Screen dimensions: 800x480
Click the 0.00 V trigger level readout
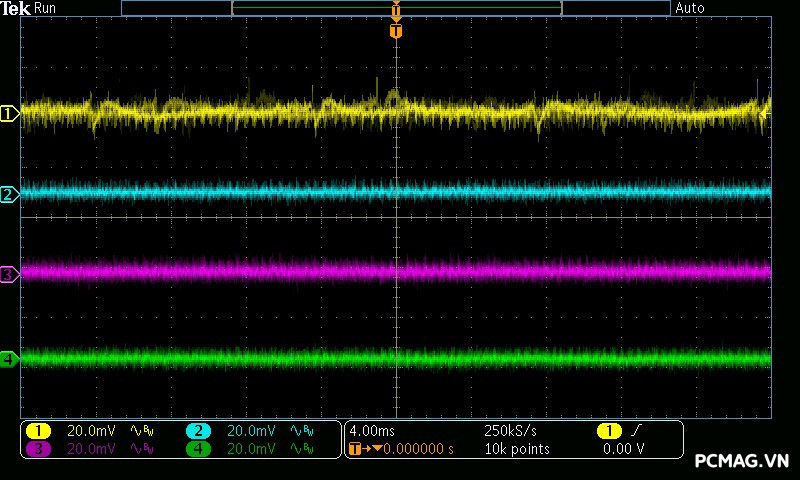(623, 449)
